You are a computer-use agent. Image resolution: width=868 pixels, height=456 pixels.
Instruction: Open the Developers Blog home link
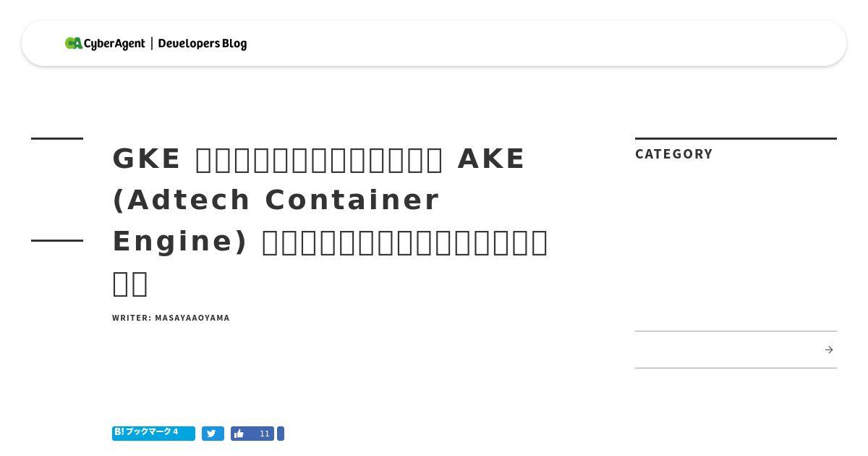point(203,43)
